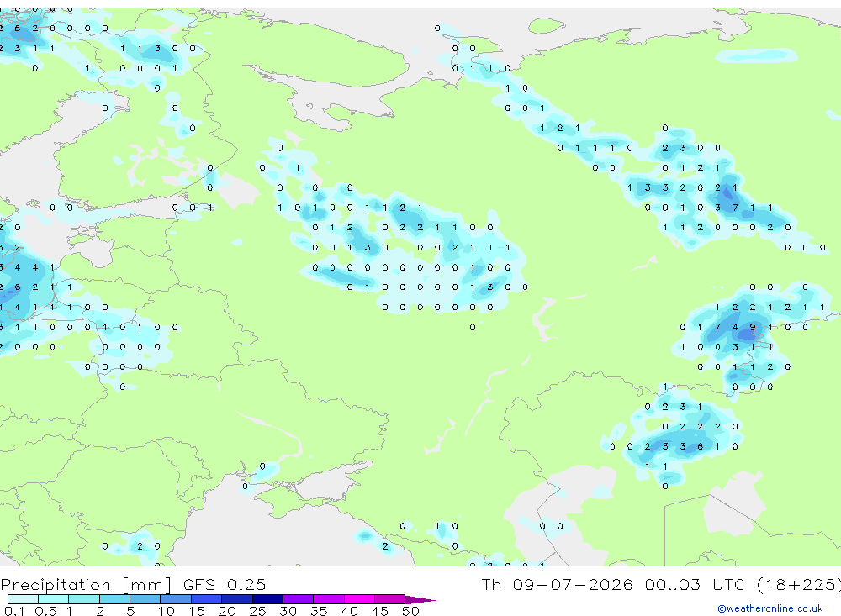Click the 'Th 09-07-2026' date text

557,584
